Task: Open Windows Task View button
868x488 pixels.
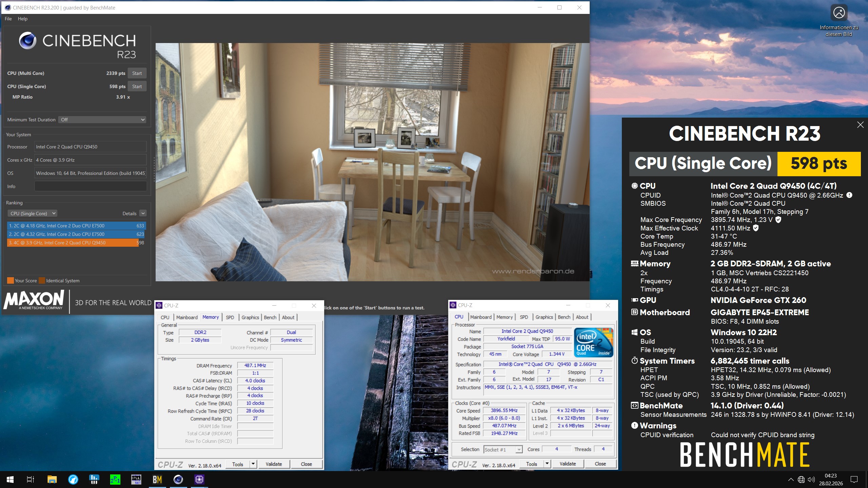Action: 31,479
